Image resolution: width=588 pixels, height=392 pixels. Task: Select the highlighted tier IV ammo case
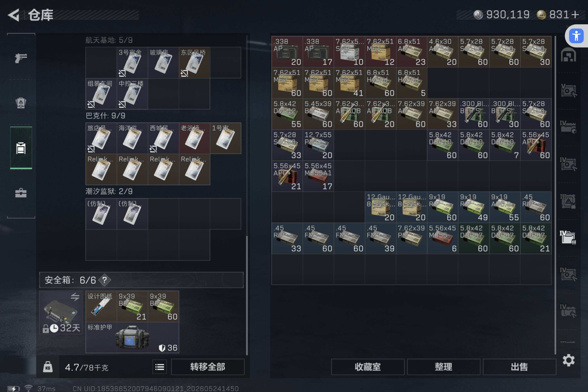(568, 237)
